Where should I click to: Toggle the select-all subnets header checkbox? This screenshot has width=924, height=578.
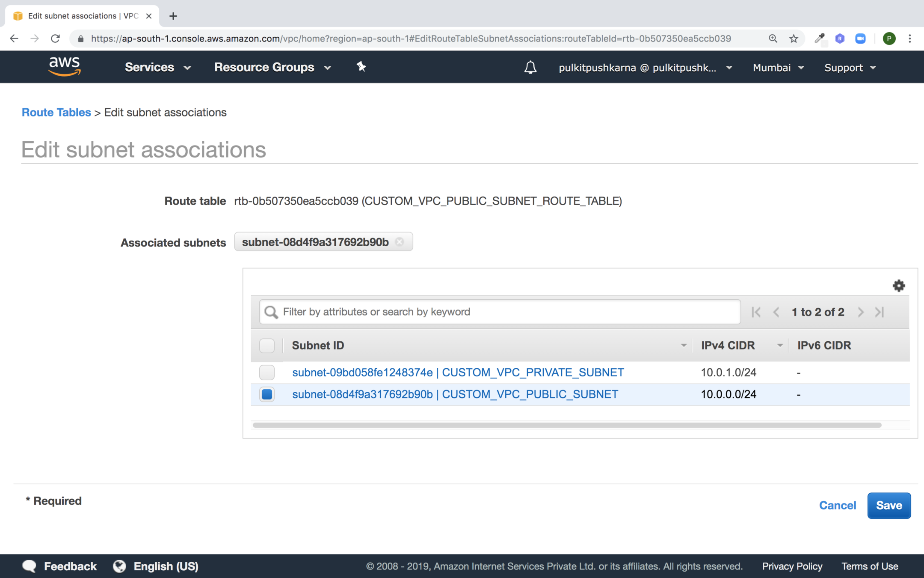tap(267, 346)
